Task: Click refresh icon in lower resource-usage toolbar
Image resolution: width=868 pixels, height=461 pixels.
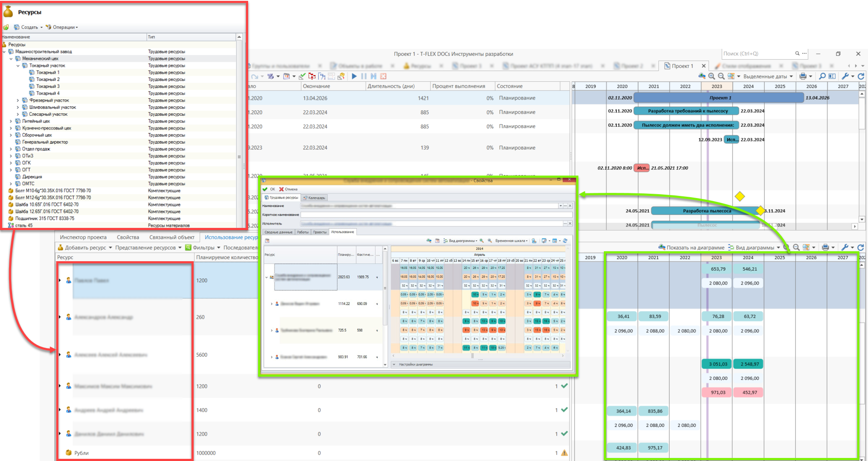Action: pos(861,247)
